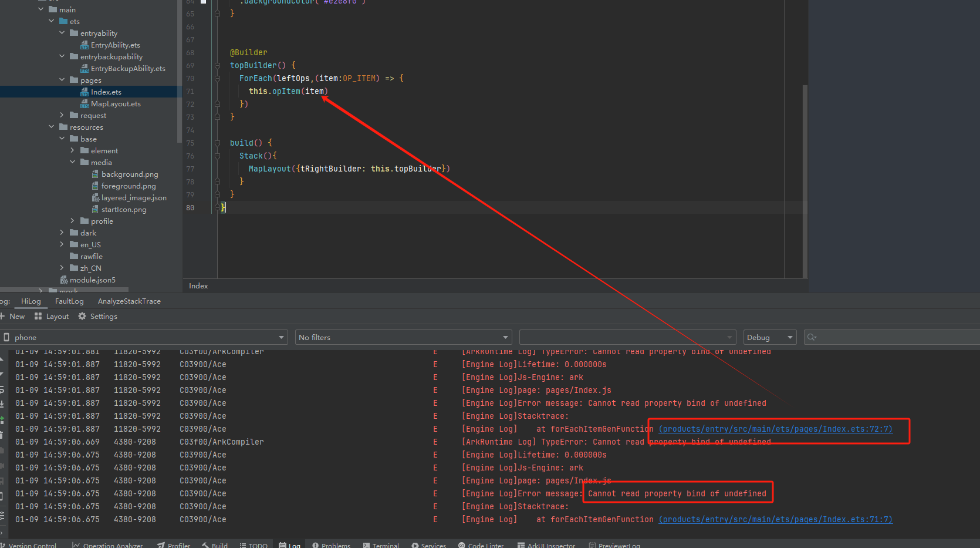Open module.json5 file

tap(87, 280)
